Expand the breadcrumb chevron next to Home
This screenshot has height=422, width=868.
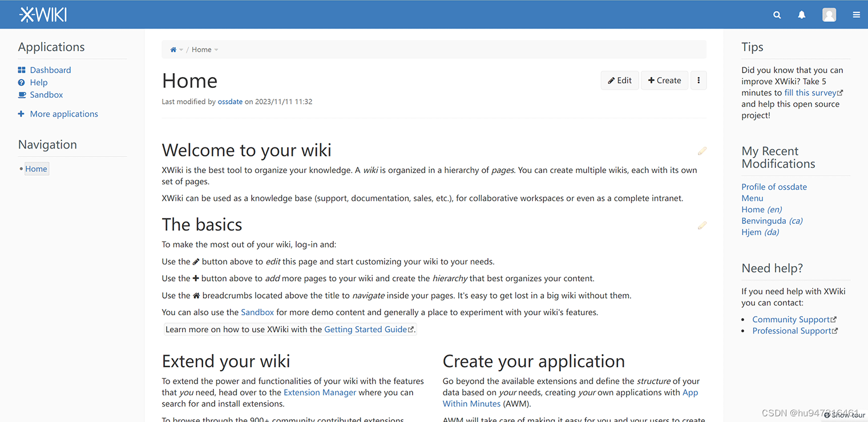coord(216,50)
